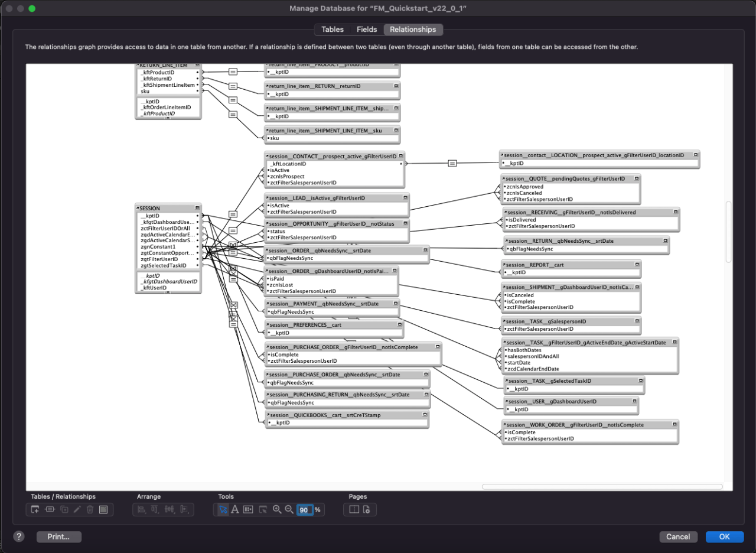Open the table occurrence color picker
The width and height of the screenshot is (756, 553).
(103, 509)
